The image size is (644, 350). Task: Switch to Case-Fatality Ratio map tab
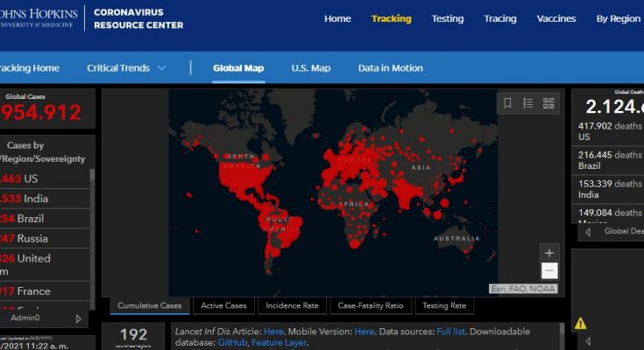point(371,305)
